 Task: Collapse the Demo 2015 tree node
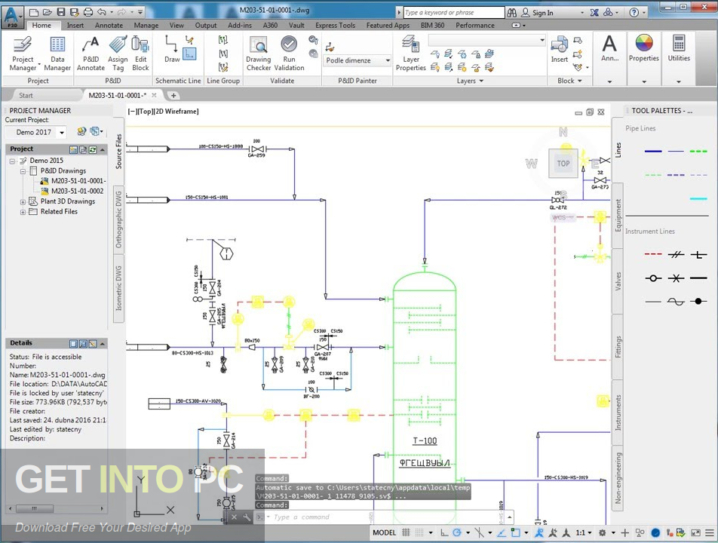pyautogui.click(x=12, y=161)
